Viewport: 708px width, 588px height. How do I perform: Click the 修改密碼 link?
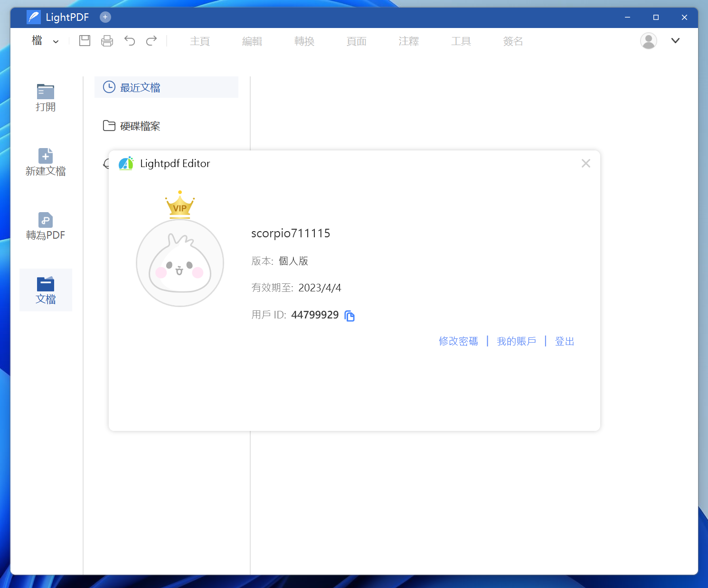pyautogui.click(x=458, y=341)
